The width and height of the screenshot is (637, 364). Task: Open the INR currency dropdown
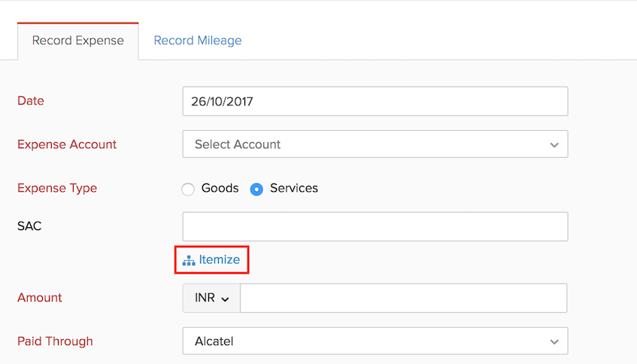tap(211, 298)
